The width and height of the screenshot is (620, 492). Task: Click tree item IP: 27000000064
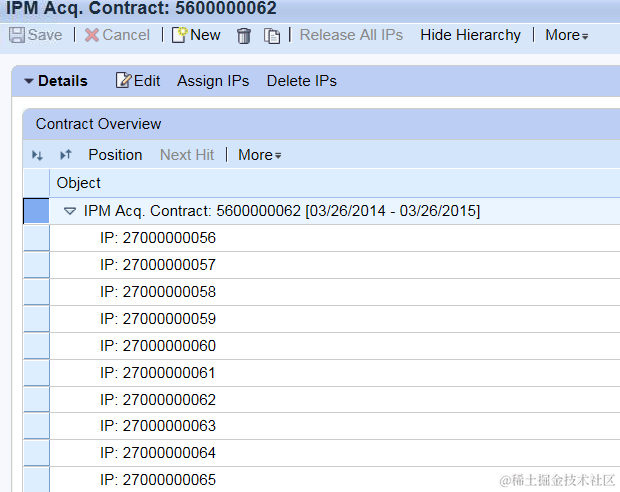(158, 453)
